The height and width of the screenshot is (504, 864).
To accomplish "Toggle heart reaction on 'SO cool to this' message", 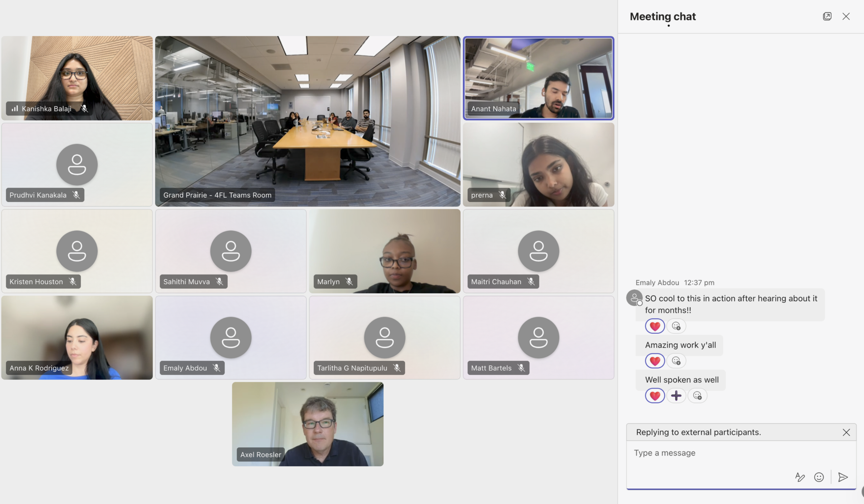I will click(x=654, y=326).
